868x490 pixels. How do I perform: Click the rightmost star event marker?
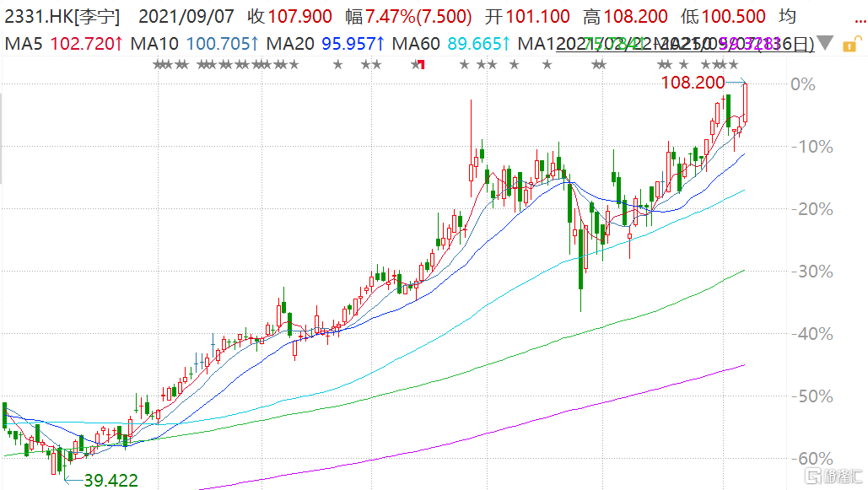tap(735, 65)
